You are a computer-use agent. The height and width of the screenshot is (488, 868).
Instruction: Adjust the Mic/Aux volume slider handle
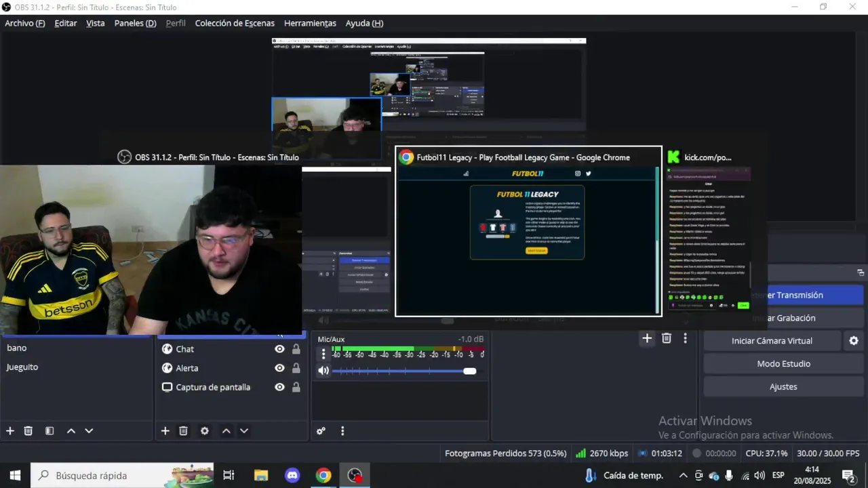[x=469, y=371]
